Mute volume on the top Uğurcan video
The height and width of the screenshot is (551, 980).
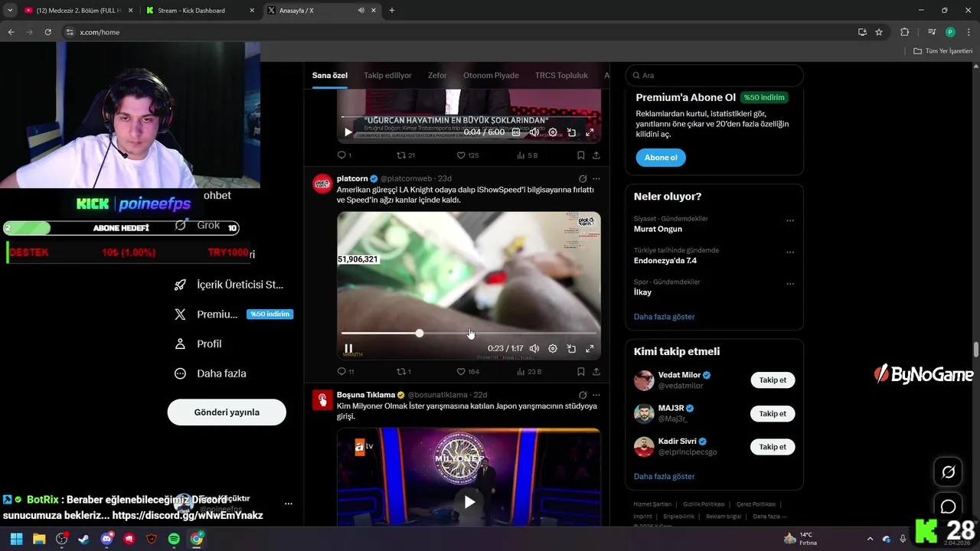point(534,132)
